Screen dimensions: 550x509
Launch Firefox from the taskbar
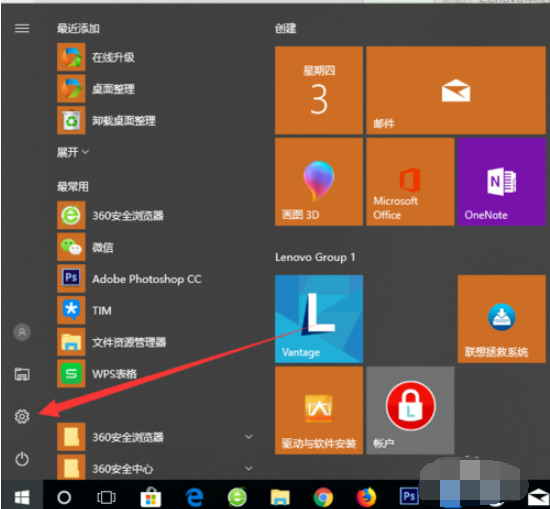(x=366, y=497)
